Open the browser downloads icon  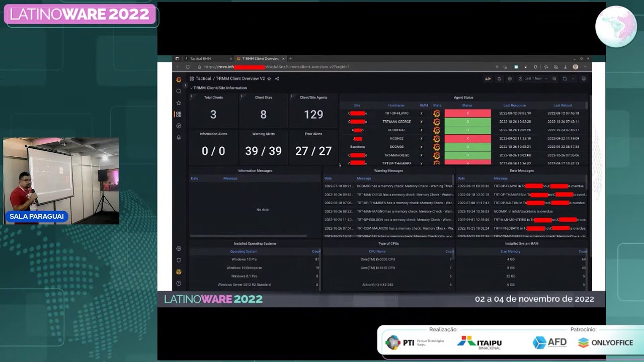coord(565,67)
